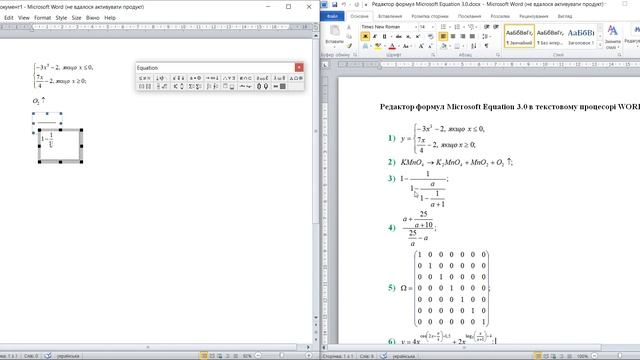640x360 pixels.
Task: Open products and set theory templates palette
Action: click(x=262, y=87)
